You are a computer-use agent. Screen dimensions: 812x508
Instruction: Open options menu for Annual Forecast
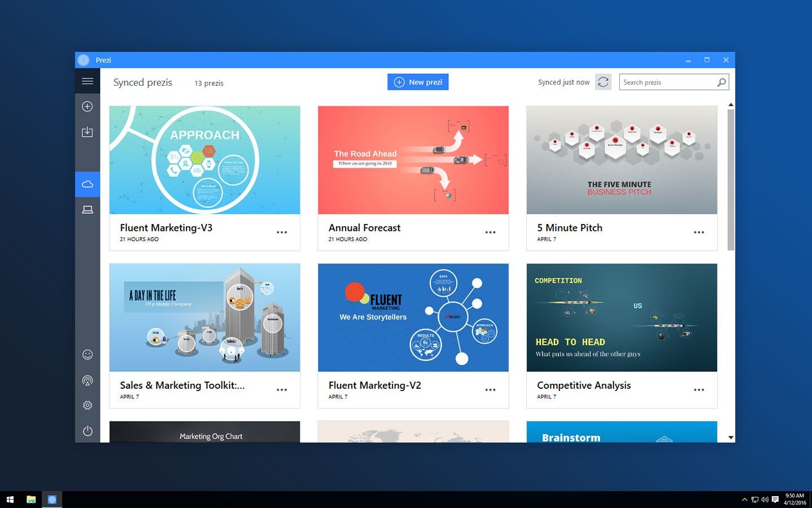coord(491,232)
